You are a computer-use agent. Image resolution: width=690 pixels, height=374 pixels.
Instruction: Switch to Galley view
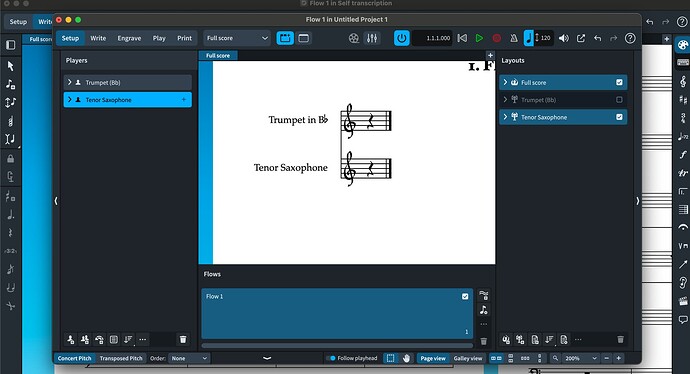click(468, 358)
